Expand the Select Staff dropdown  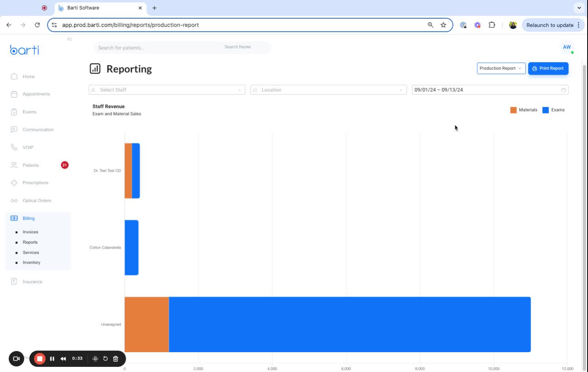click(x=167, y=90)
